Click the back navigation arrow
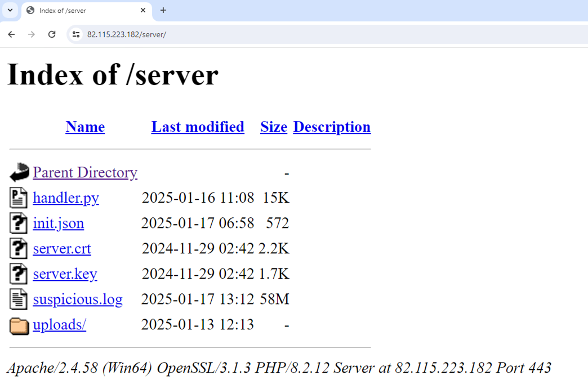This screenshot has width=588, height=380. [x=11, y=34]
